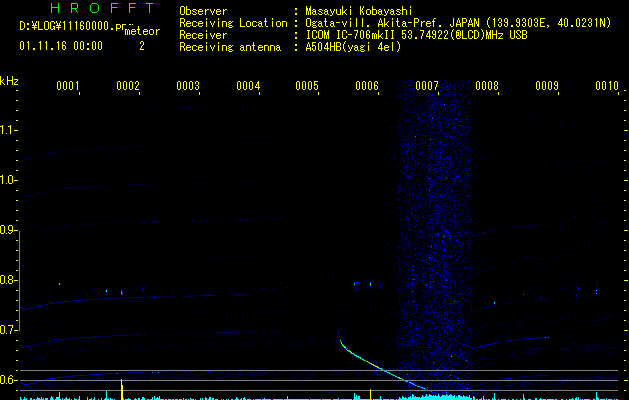The width and height of the screenshot is (629, 400).
Task: Click the Receiver field label
Action: click(203, 35)
